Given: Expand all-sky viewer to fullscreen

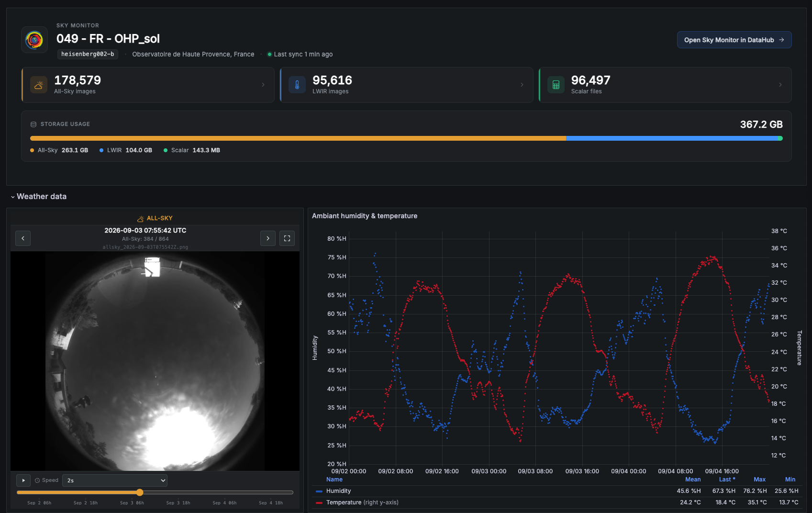Looking at the screenshot, I should [x=287, y=238].
